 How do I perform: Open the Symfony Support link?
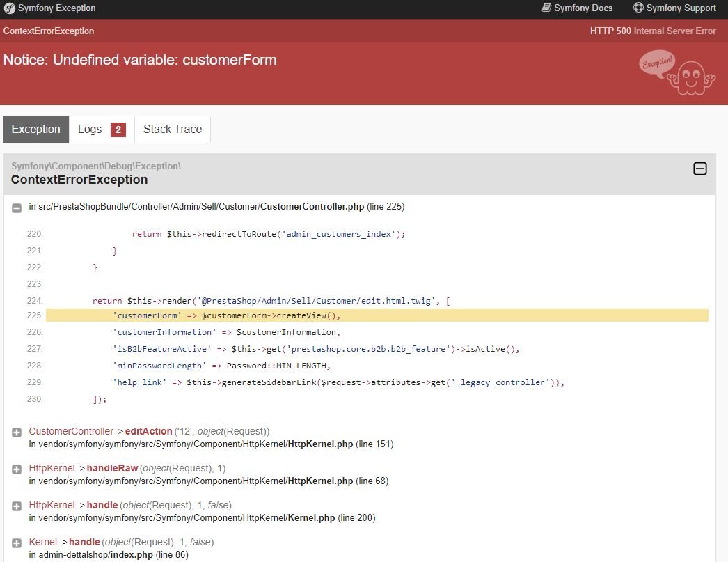click(x=681, y=8)
